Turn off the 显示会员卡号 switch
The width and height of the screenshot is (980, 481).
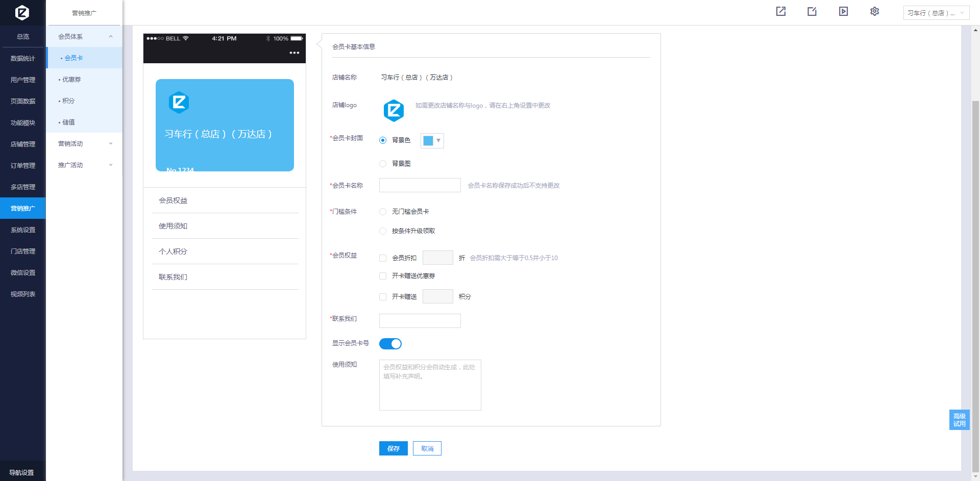point(390,344)
